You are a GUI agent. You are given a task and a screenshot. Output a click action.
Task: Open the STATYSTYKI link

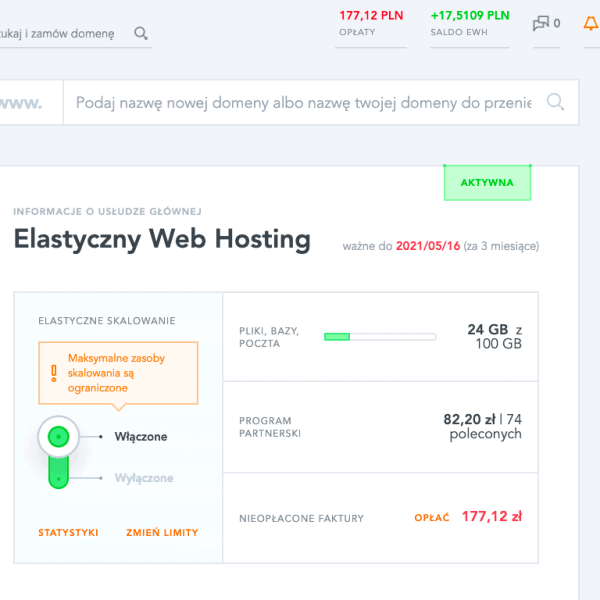[x=68, y=533]
